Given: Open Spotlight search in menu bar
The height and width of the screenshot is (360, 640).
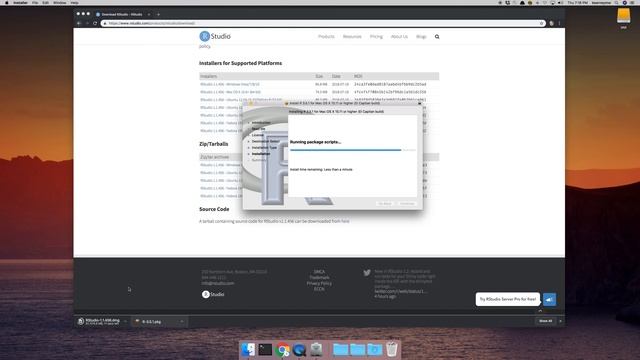Looking at the screenshot, I should tap(616, 2).
